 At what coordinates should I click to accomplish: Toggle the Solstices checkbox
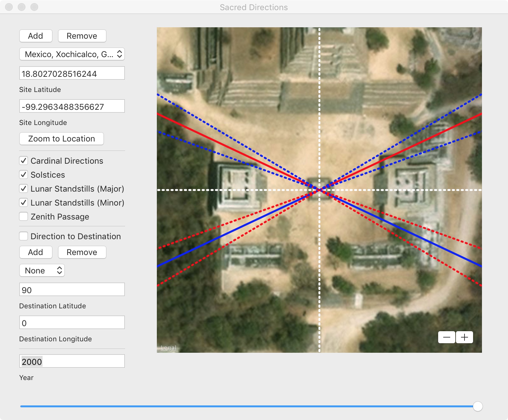click(23, 175)
